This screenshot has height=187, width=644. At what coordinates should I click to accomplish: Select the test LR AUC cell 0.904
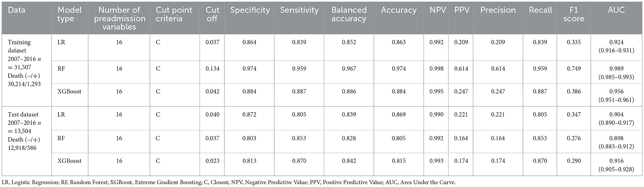pyautogui.click(x=616, y=118)
